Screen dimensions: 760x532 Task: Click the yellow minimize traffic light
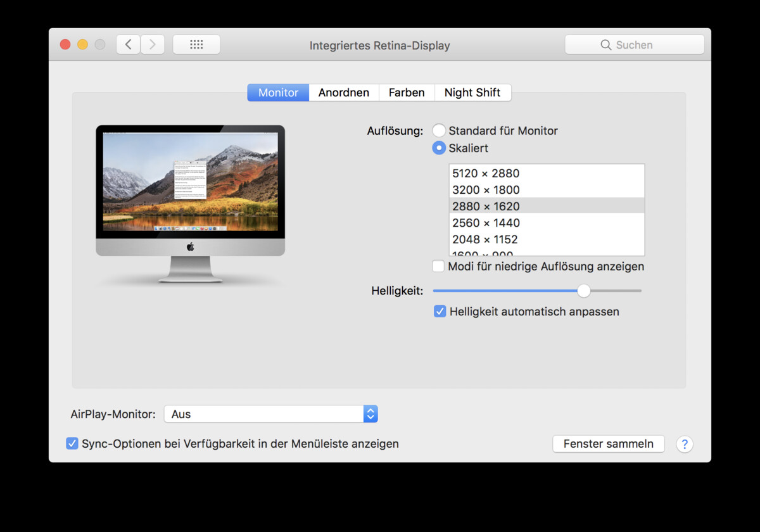(x=82, y=44)
